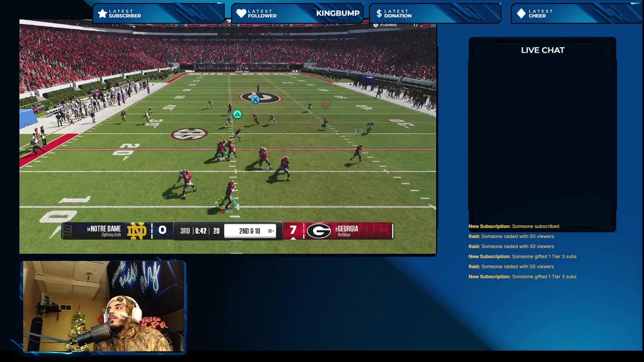Screen dimensions: 644x362
Task: Click the 3RD quarter indicator
Action: [x=185, y=231]
